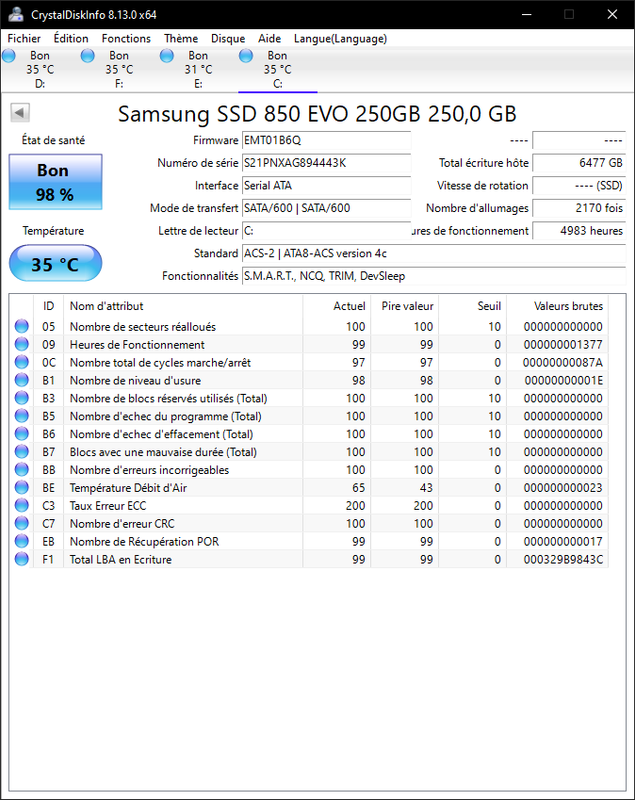Select row Blocs avec une mauvaise durée (Total)
The image size is (635, 800).
(x=309, y=451)
